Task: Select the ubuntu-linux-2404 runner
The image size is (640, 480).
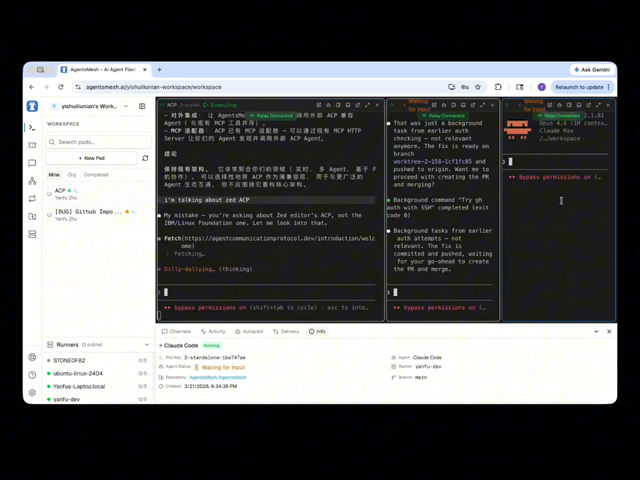Action: [x=97, y=373]
